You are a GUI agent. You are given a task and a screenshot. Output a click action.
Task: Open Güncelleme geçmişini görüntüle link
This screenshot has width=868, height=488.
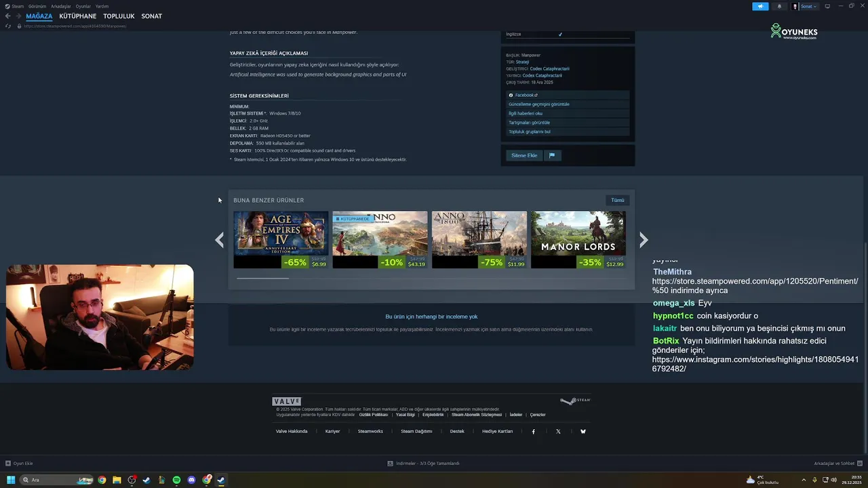[x=568, y=104]
